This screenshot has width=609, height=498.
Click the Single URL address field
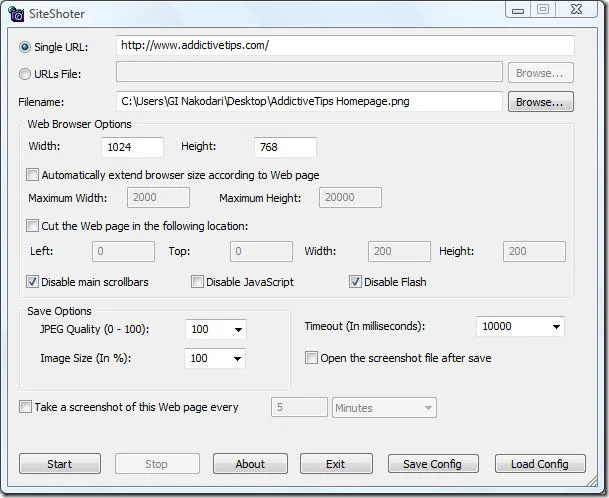pos(345,45)
